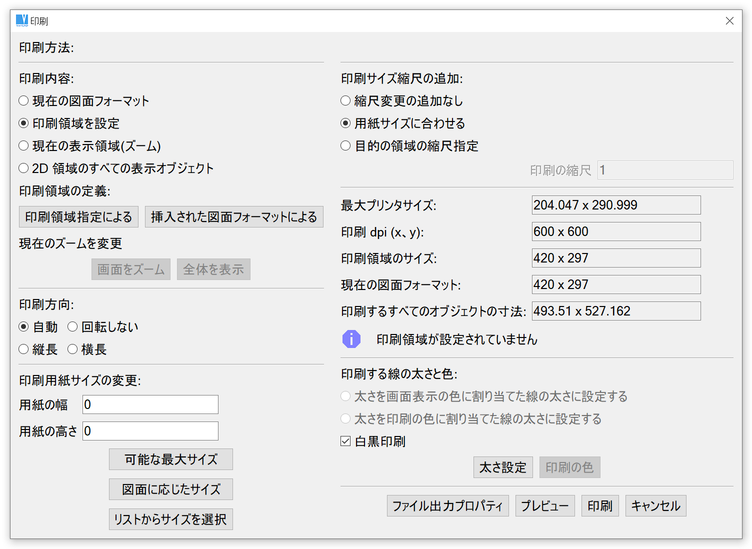The width and height of the screenshot is (752, 549).
Task: Click the app icon in the title bar
Action: point(21,20)
